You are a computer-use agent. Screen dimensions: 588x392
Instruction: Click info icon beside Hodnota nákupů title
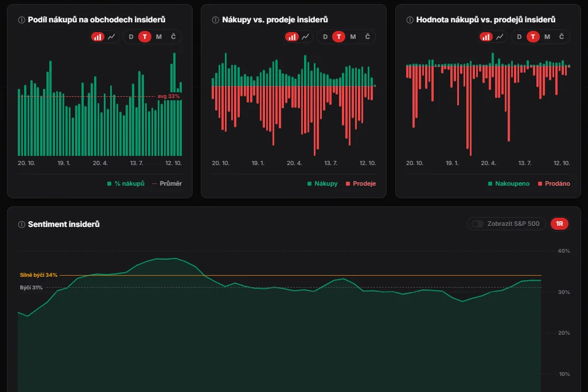tap(410, 20)
